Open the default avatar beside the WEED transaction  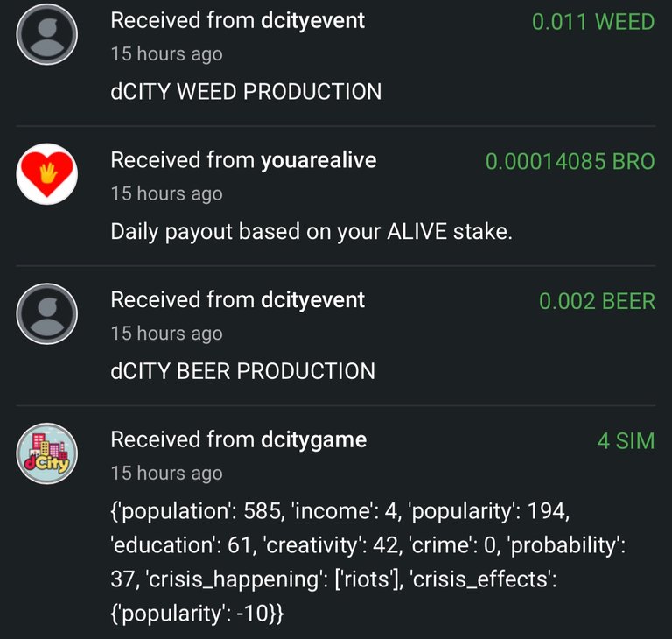pos(46,34)
